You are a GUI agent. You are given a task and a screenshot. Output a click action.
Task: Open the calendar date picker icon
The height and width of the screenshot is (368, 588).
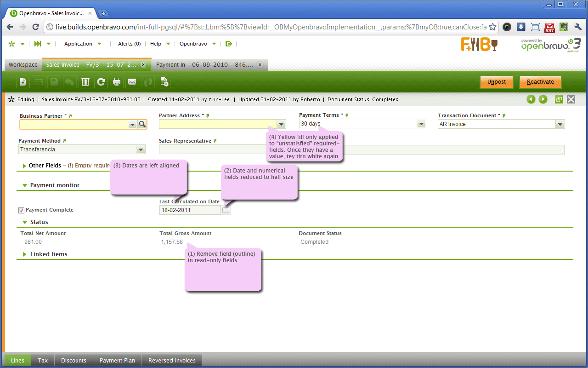[226, 210]
